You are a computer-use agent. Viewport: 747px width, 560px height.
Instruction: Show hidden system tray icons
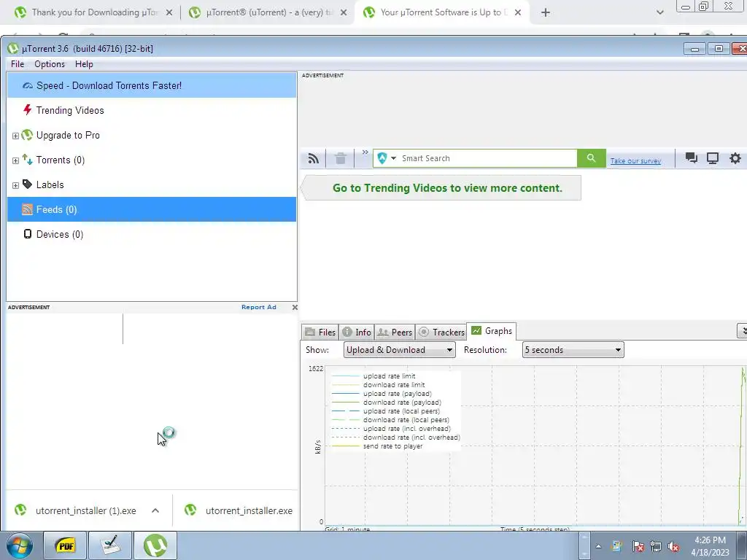(598, 546)
